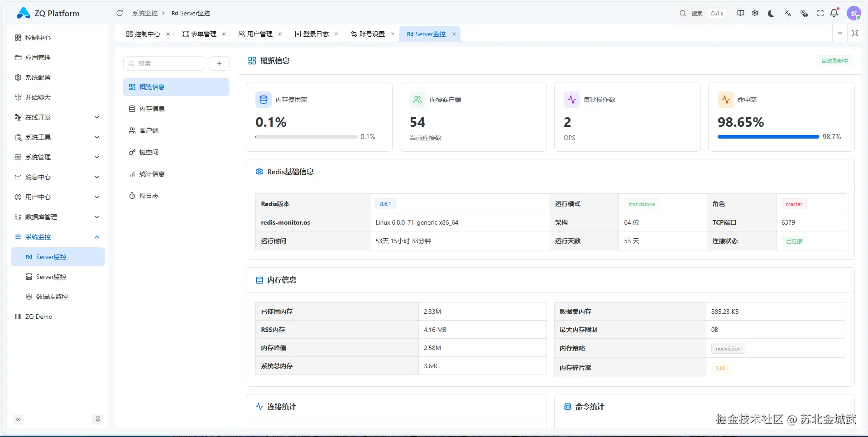Click the noeviction memory policy tag
The image size is (868, 437).
[x=728, y=349]
